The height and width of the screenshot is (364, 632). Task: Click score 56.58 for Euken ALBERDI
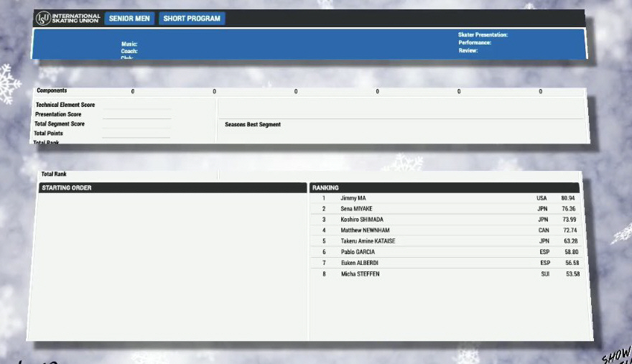572,263
